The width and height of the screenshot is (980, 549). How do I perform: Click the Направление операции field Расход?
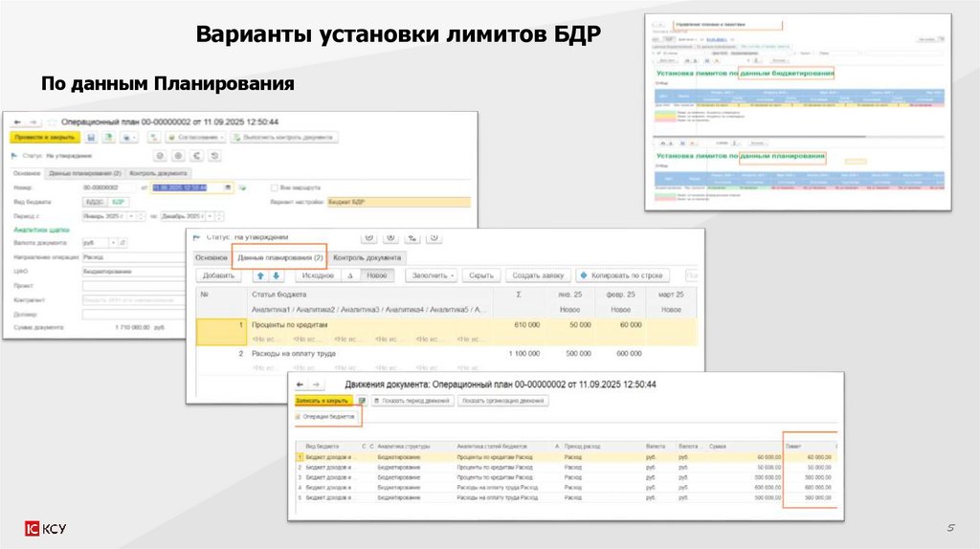(x=134, y=256)
